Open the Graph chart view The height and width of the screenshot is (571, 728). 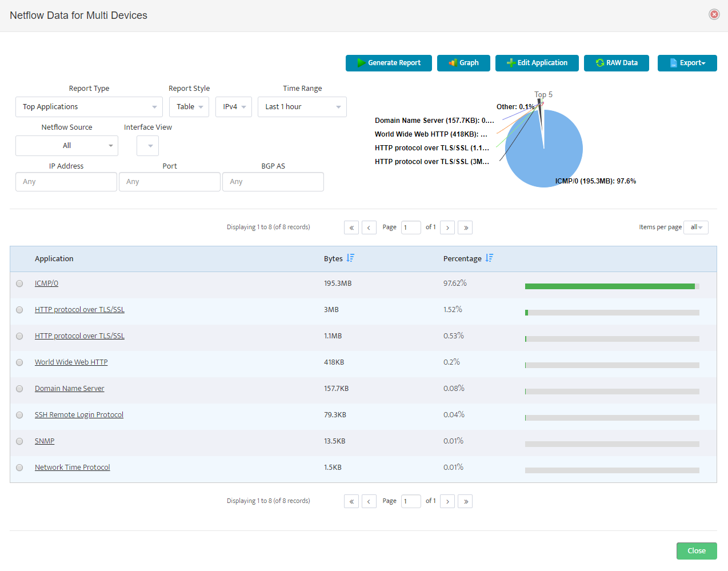point(463,63)
